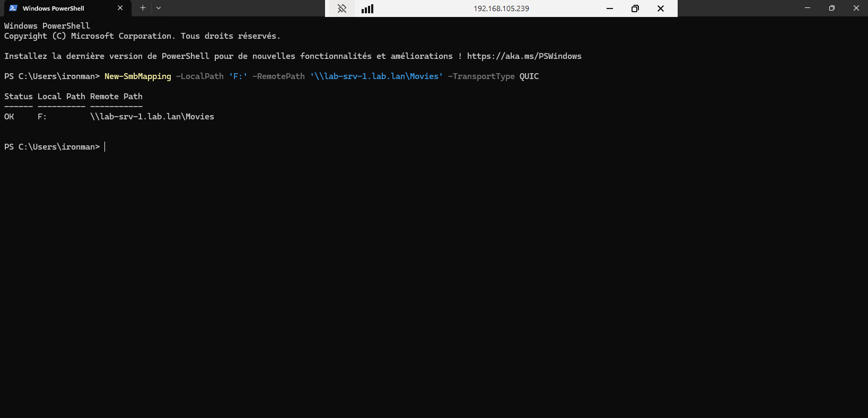Restore down the remote desktop session
Screen dimensions: 868x418
click(635, 8)
